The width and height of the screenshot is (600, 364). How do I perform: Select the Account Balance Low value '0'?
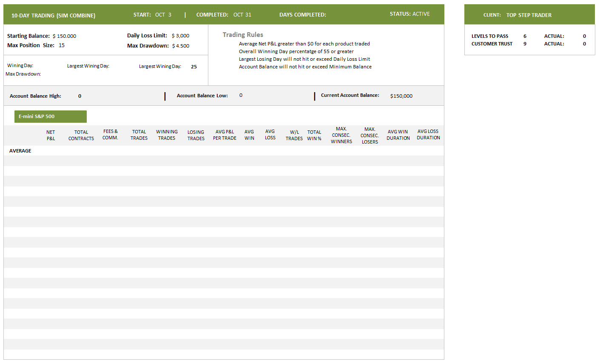pos(241,95)
